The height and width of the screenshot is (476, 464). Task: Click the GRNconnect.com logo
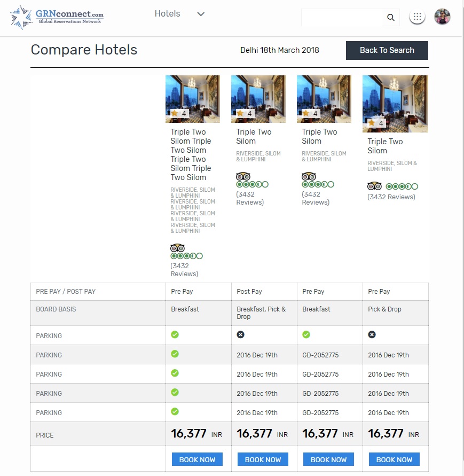click(x=57, y=17)
